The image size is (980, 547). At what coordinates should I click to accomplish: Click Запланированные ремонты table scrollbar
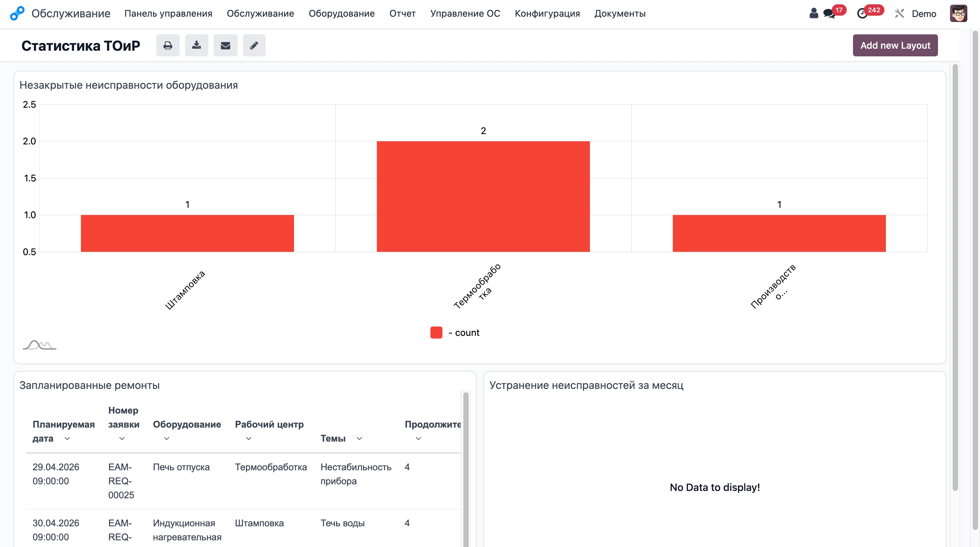coord(466,469)
